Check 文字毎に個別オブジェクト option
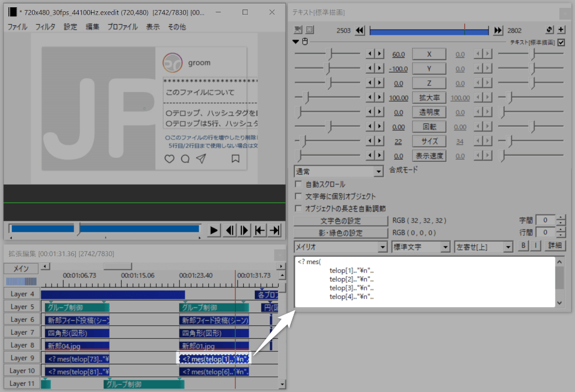575x392 pixels. click(x=299, y=196)
